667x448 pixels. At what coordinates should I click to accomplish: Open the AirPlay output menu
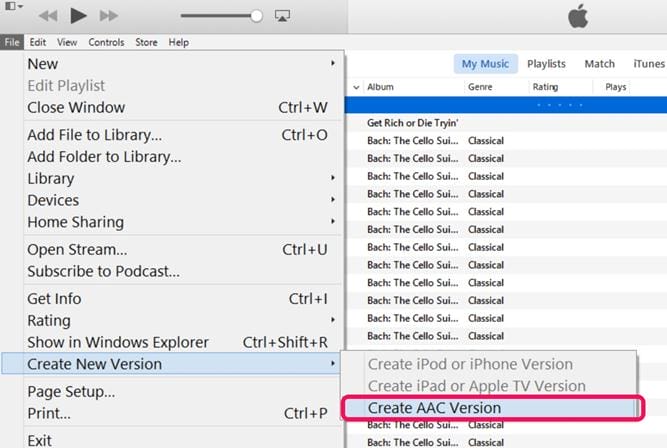[x=281, y=16]
